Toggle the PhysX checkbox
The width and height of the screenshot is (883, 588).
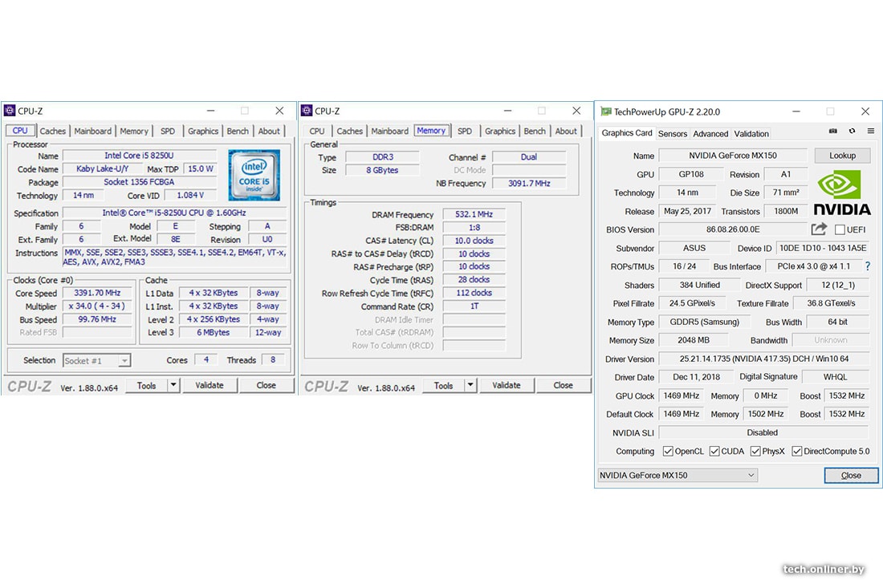[755, 452]
